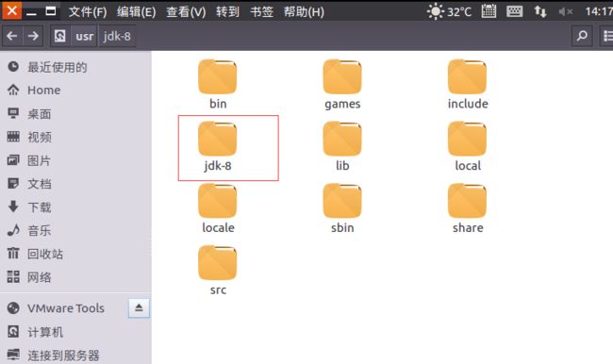Switch to list view icon

coord(607,36)
